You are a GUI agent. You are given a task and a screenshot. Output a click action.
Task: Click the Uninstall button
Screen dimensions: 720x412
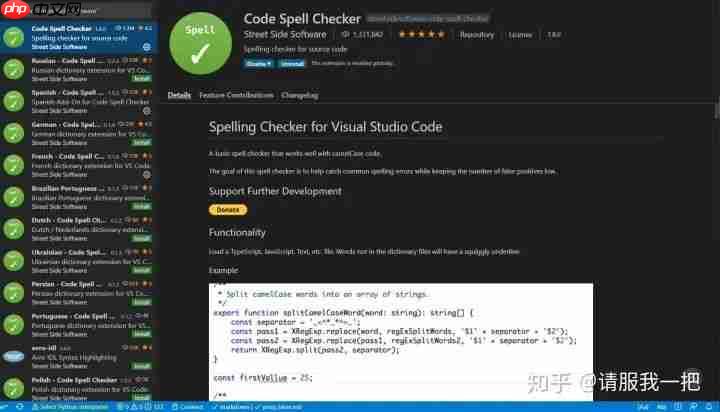click(292, 64)
